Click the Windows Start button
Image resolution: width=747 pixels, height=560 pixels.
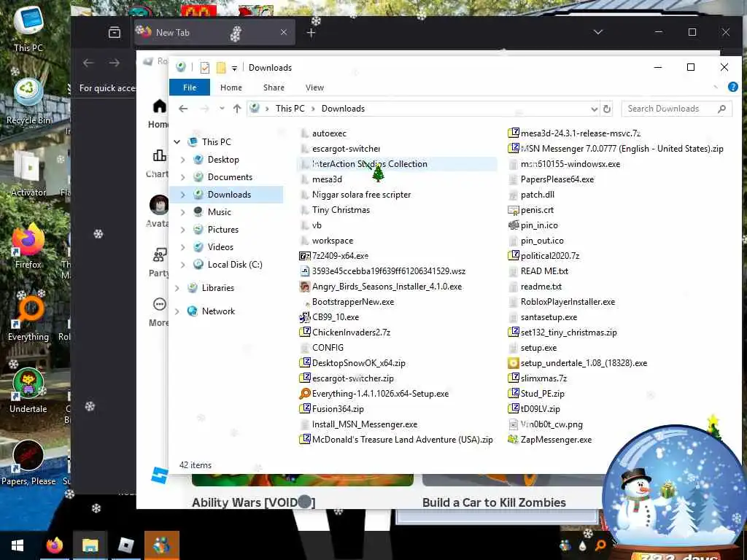tap(18, 545)
